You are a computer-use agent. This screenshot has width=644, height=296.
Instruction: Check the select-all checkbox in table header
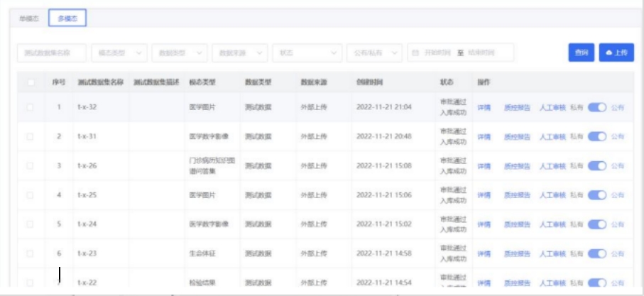pyautogui.click(x=30, y=82)
